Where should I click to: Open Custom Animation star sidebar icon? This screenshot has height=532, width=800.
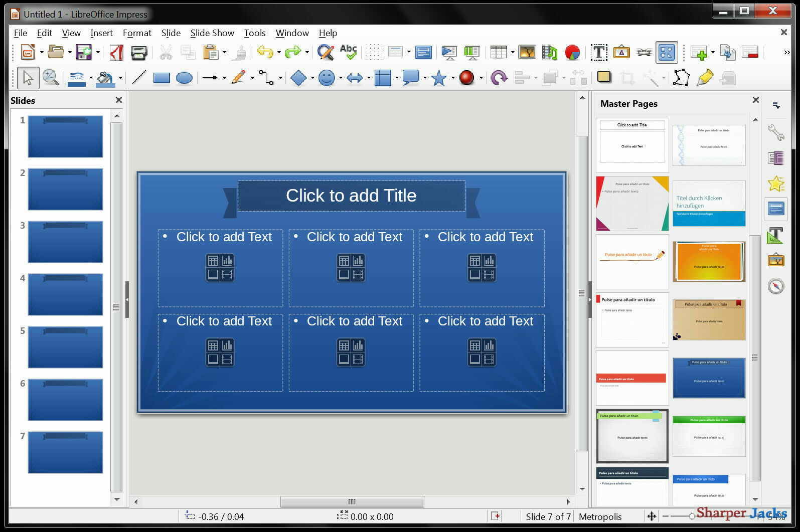776,184
